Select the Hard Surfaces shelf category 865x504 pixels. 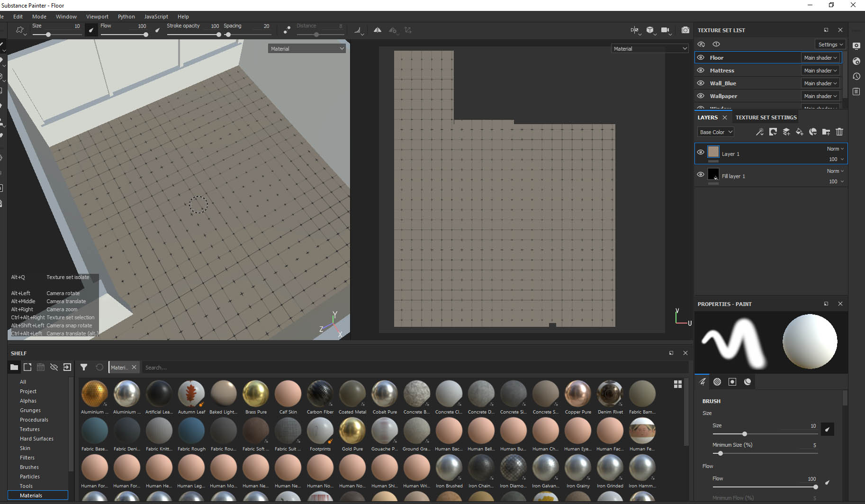36,439
